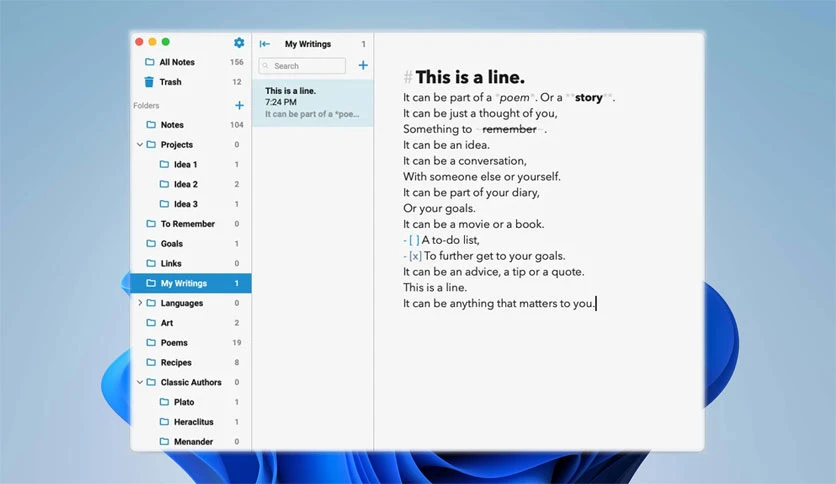The image size is (836, 484).
Task: Click the 'My Writings' list header title
Action: point(308,44)
